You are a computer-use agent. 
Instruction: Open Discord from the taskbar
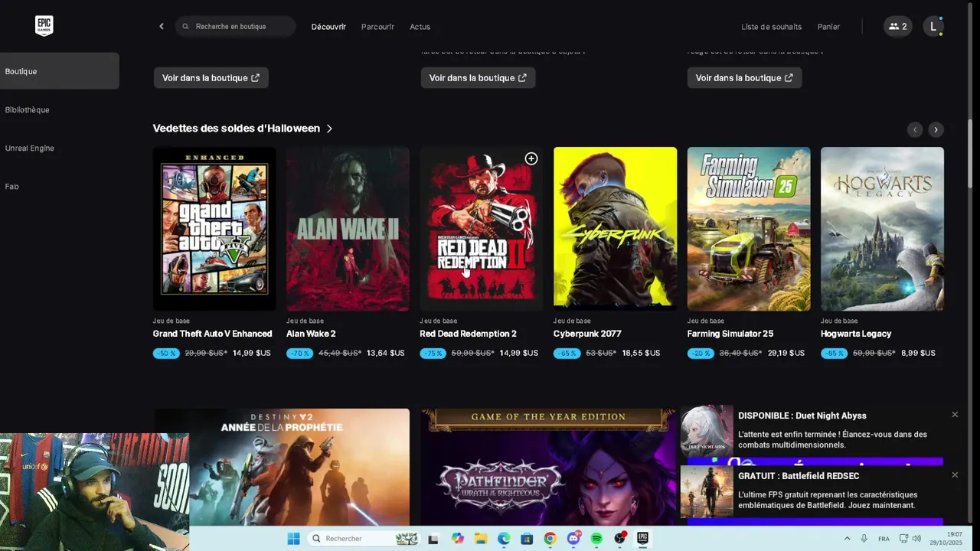573,539
